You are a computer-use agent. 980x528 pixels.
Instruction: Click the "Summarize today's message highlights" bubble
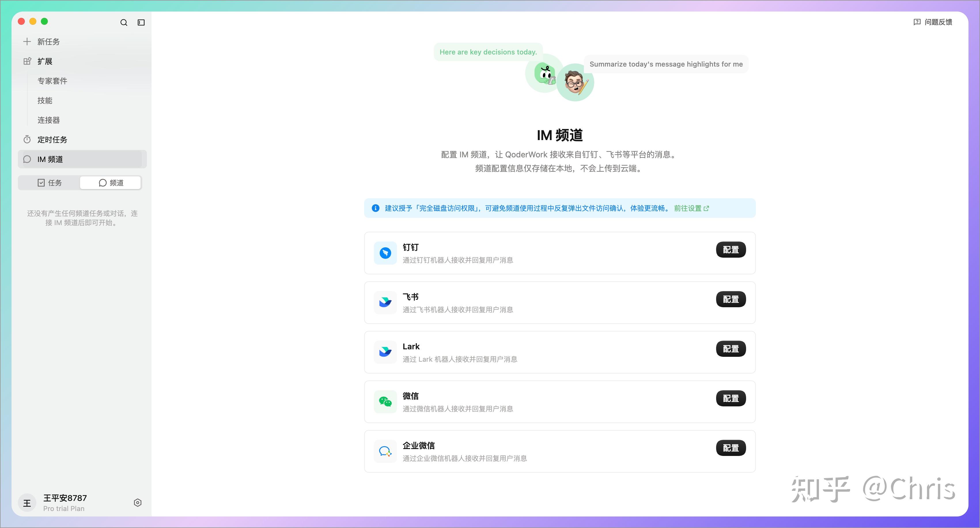pos(666,64)
